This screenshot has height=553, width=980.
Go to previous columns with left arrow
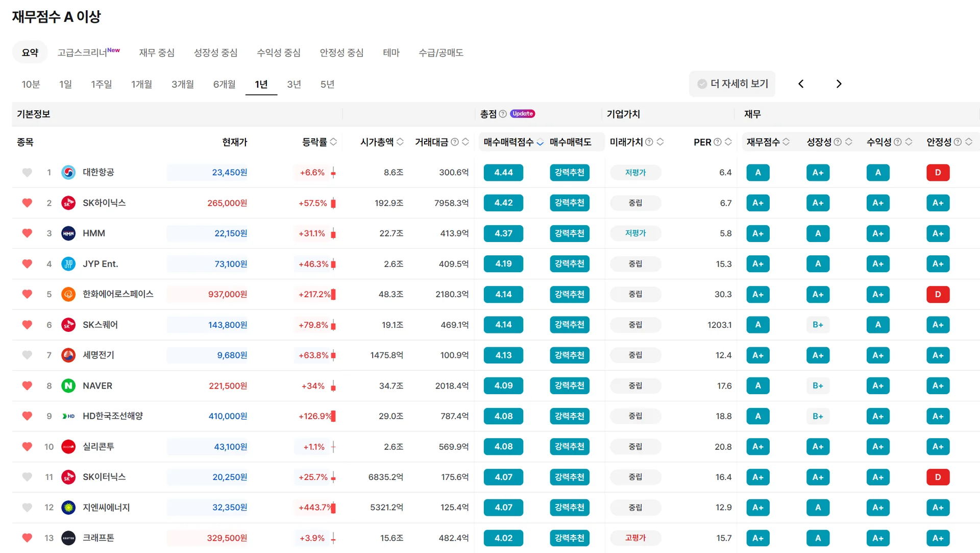pos(801,84)
